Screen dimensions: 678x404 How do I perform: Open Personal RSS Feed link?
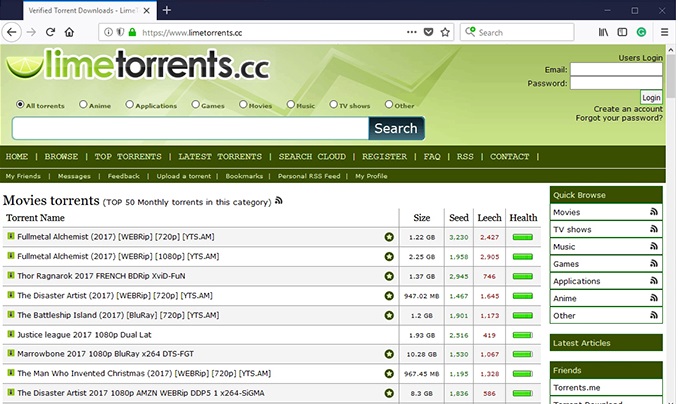coord(309,176)
